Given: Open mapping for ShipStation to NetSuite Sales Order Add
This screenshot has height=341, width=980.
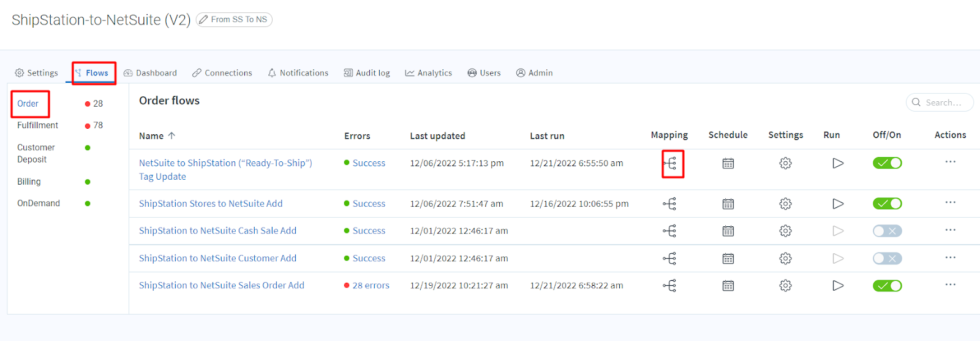Looking at the screenshot, I should click(669, 285).
